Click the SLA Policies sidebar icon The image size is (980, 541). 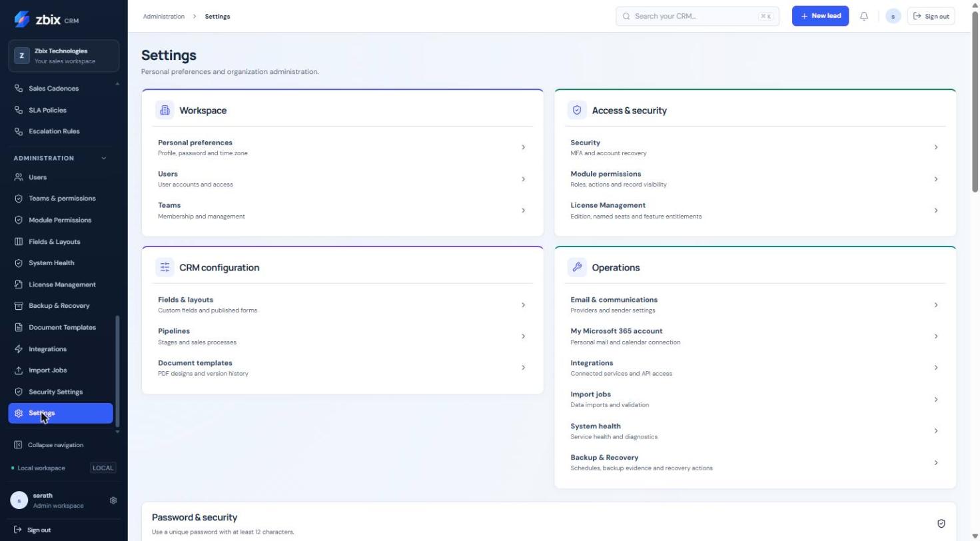point(19,110)
